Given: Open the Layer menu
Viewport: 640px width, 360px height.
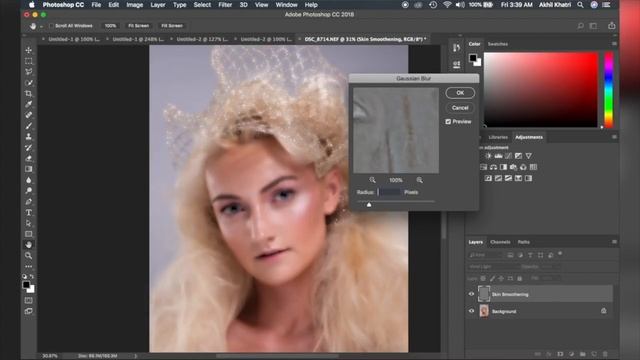Looking at the screenshot, I should tap(158, 5).
